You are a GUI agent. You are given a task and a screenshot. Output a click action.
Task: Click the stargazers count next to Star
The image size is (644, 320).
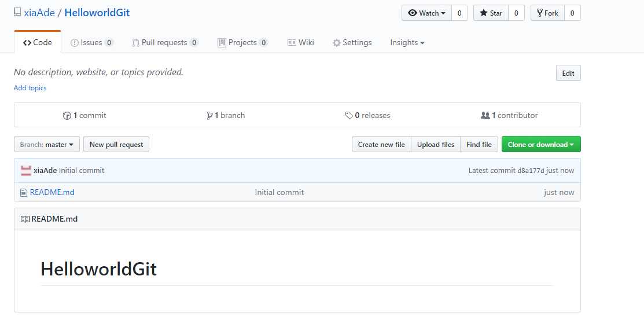click(x=516, y=13)
